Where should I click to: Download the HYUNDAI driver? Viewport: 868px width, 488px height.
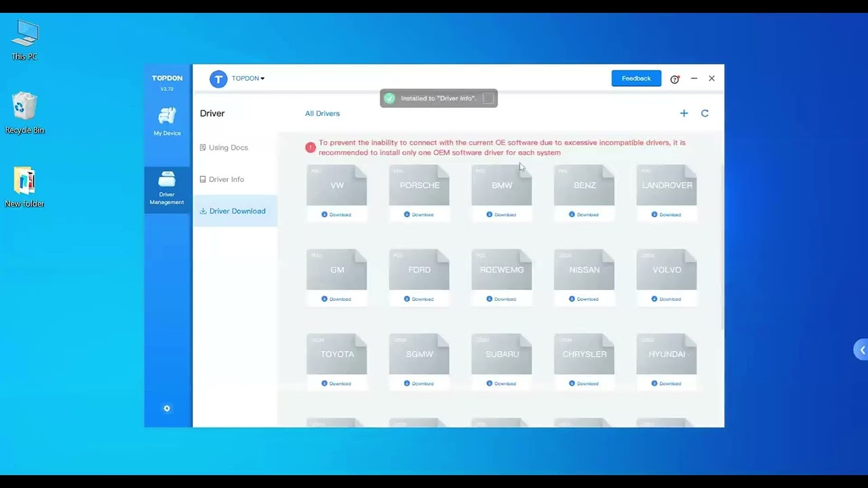click(666, 384)
